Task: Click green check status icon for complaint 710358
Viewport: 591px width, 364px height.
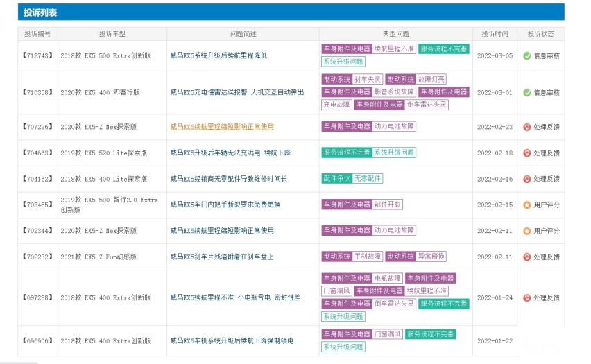Action: pos(527,92)
